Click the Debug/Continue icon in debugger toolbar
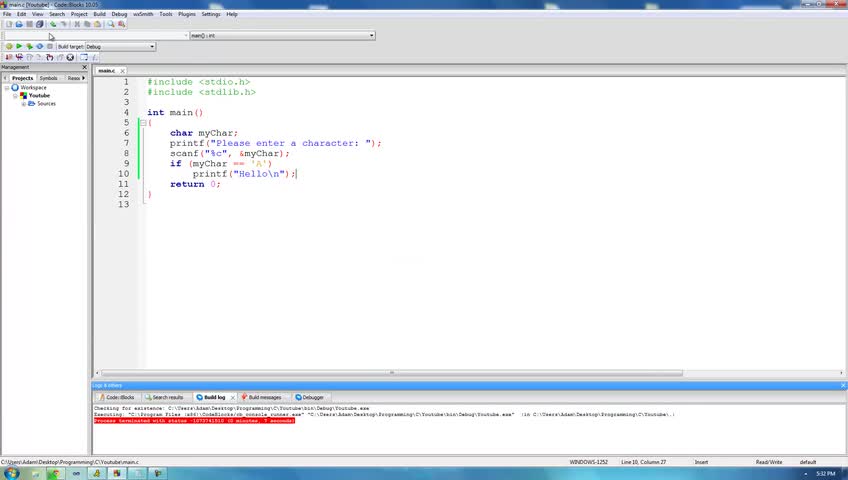This screenshot has width=848, height=480. point(9,57)
